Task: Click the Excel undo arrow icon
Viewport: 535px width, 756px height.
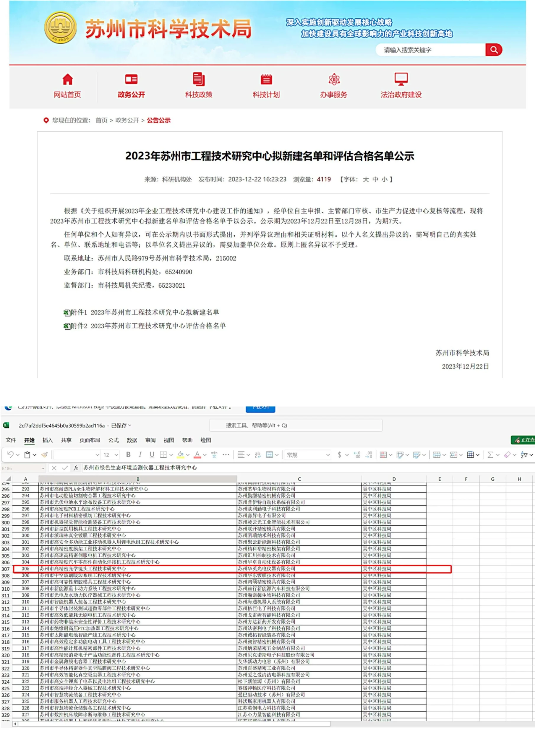Action: [10, 454]
